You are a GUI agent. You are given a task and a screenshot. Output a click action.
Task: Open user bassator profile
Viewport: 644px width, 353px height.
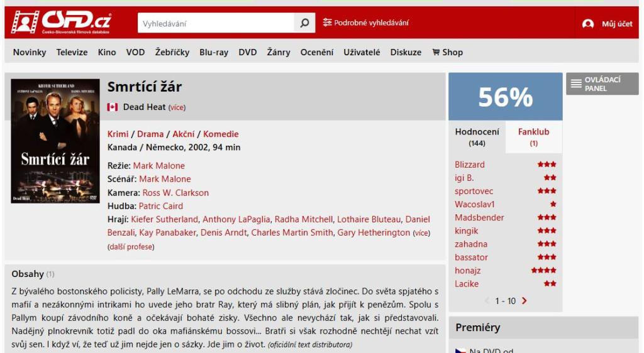[x=471, y=258]
